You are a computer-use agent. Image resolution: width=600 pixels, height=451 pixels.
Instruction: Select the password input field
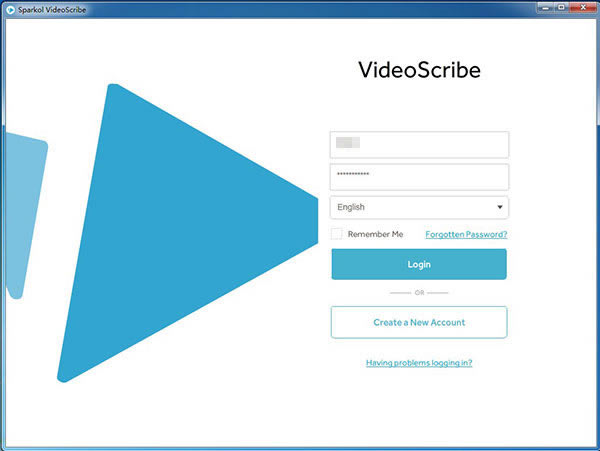tap(419, 176)
